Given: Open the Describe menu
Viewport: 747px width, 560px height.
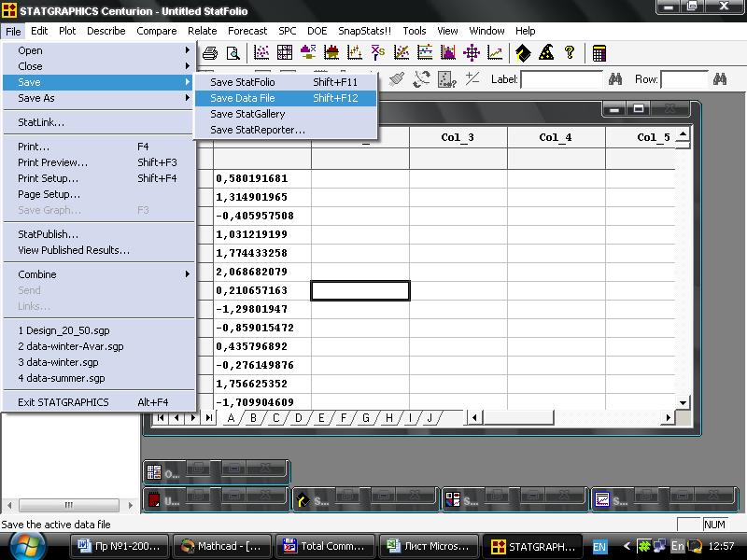Looking at the screenshot, I should click(x=106, y=31).
